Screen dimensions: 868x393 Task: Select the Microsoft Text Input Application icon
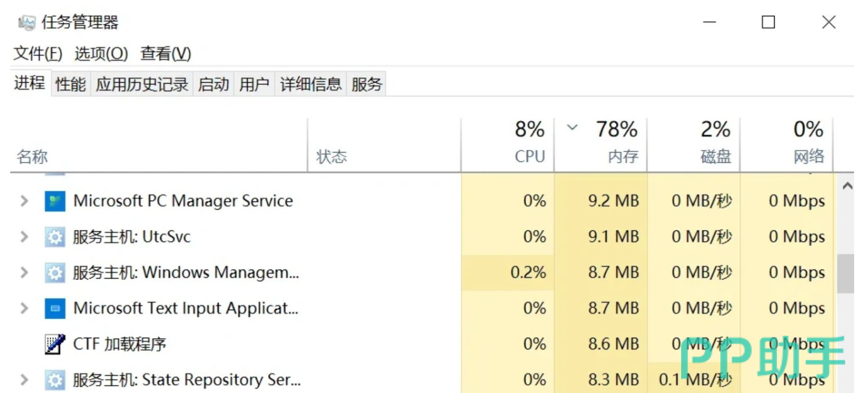[x=55, y=309]
